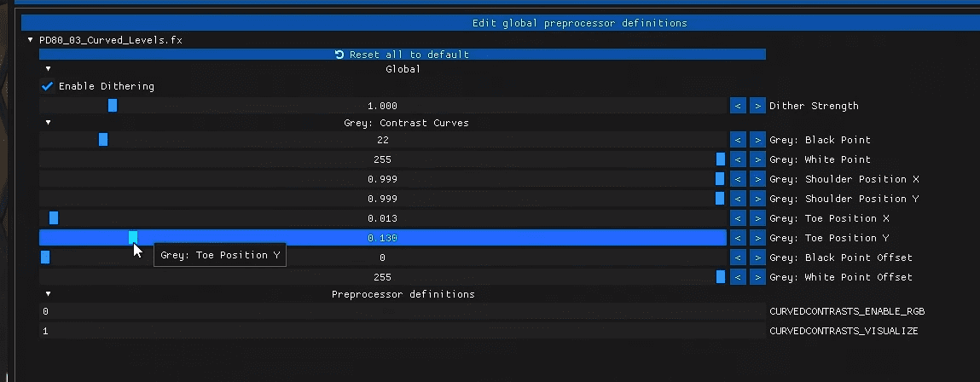Click increase arrow for Dither Strength
Screen dimensions: 980x382
(757, 106)
